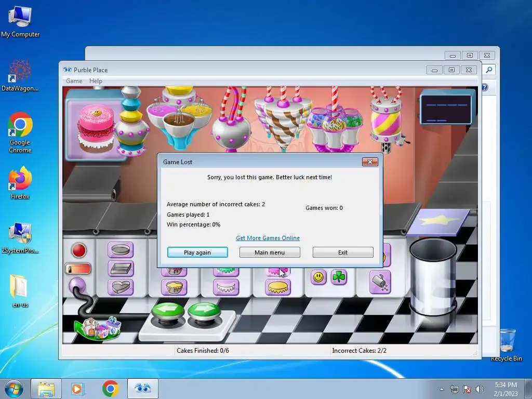The width and height of the screenshot is (532, 399).
Task: Click the star-marked delivery box
Action: click(x=438, y=222)
